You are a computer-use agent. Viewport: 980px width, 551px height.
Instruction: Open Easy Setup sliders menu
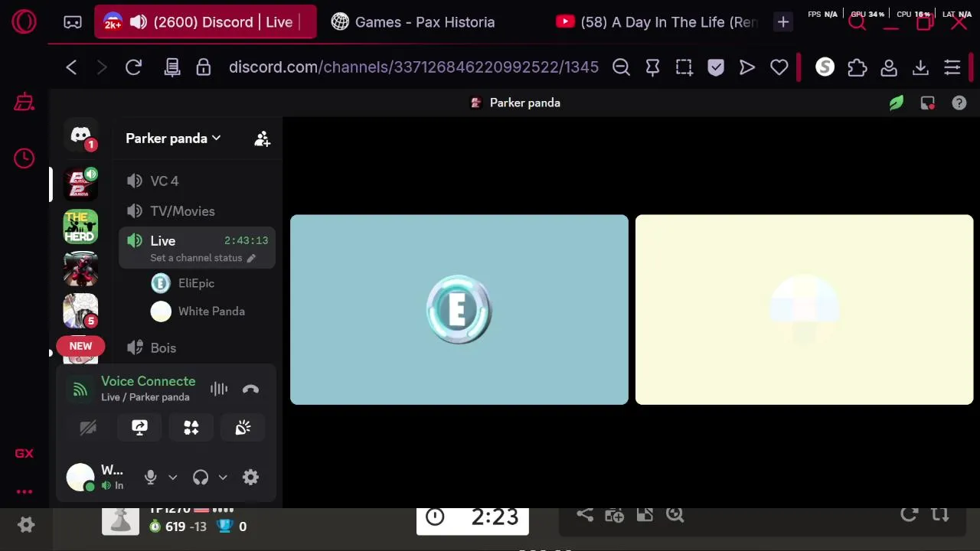(x=952, y=67)
